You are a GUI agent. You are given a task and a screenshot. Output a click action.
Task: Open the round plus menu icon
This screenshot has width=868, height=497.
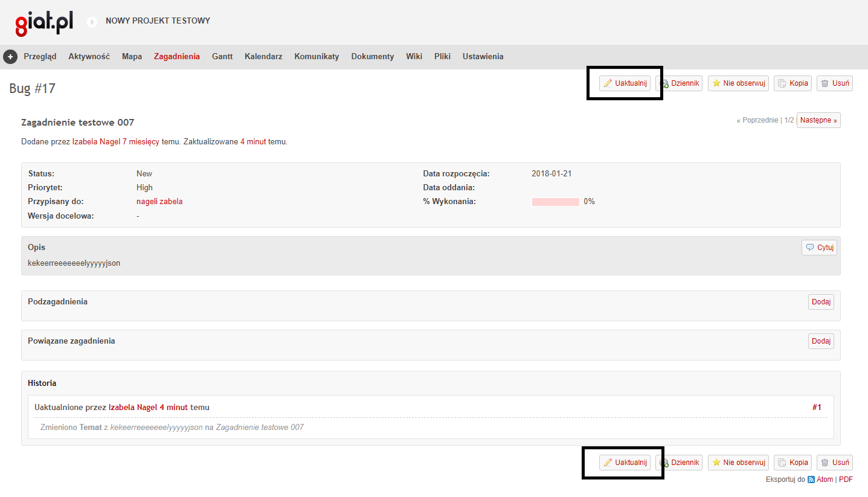[x=10, y=57]
